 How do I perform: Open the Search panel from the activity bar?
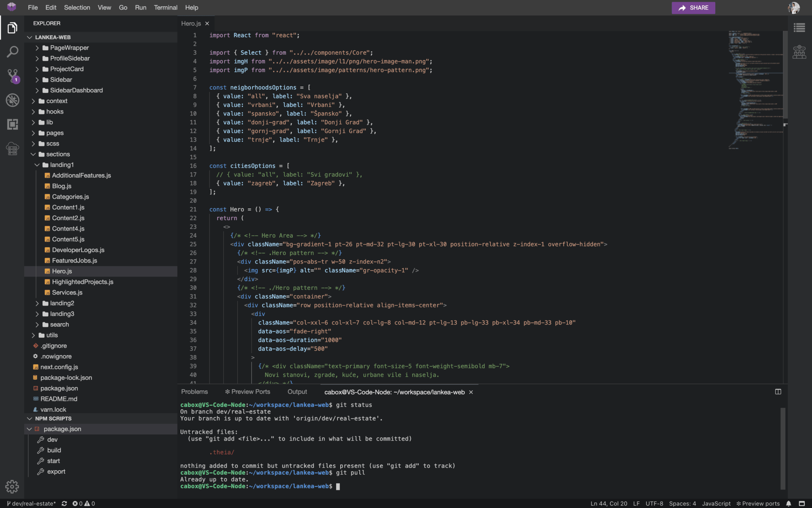pos(12,52)
